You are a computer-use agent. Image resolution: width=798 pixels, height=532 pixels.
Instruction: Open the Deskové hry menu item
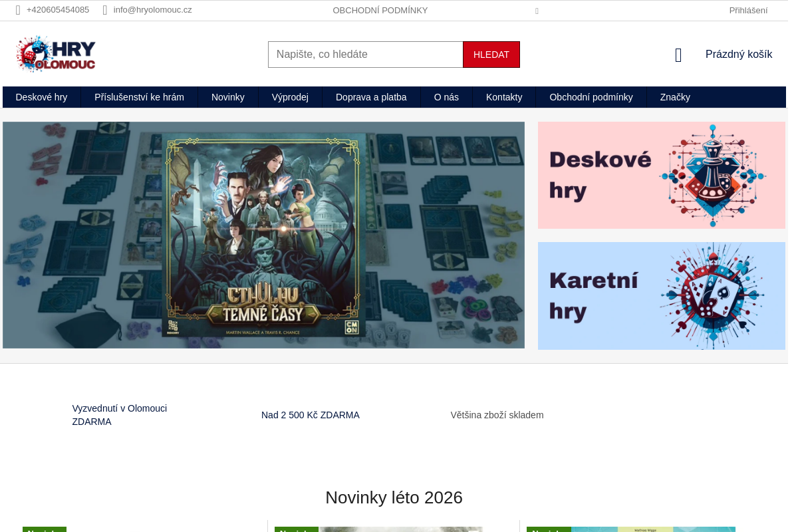tap(41, 97)
